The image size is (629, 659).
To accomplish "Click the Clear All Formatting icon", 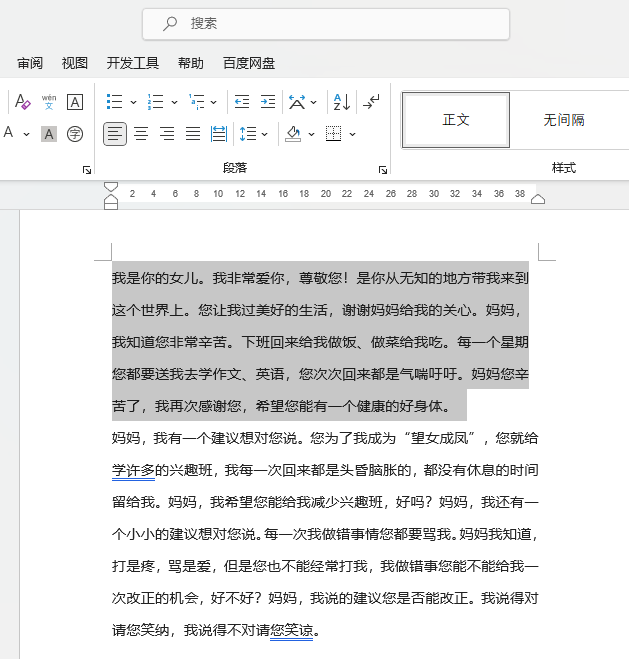I will pyautogui.click(x=22, y=102).
